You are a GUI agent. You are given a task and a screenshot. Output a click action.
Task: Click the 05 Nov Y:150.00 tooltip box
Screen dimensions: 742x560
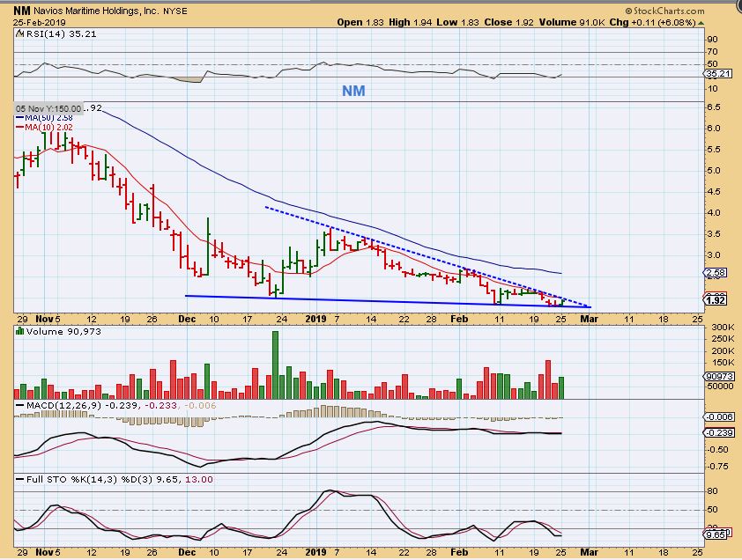click(x=48, y=108)
